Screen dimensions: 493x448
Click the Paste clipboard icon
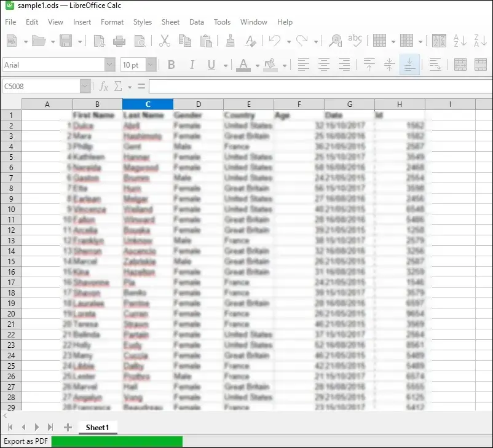[206, 41]
